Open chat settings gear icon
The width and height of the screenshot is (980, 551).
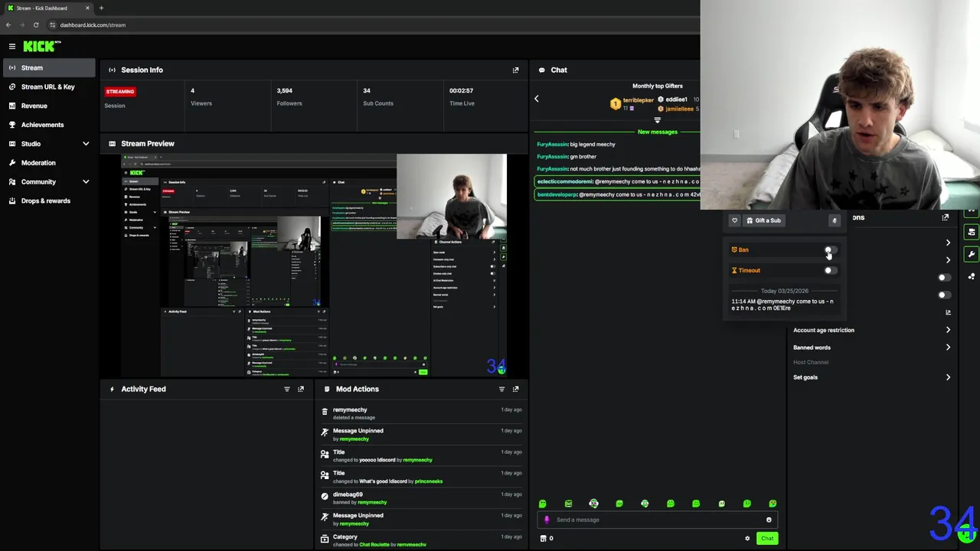tap(747, 538)
